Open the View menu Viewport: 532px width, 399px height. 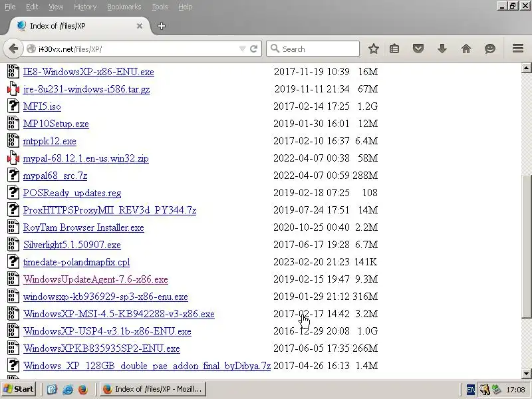coord(56,7)
